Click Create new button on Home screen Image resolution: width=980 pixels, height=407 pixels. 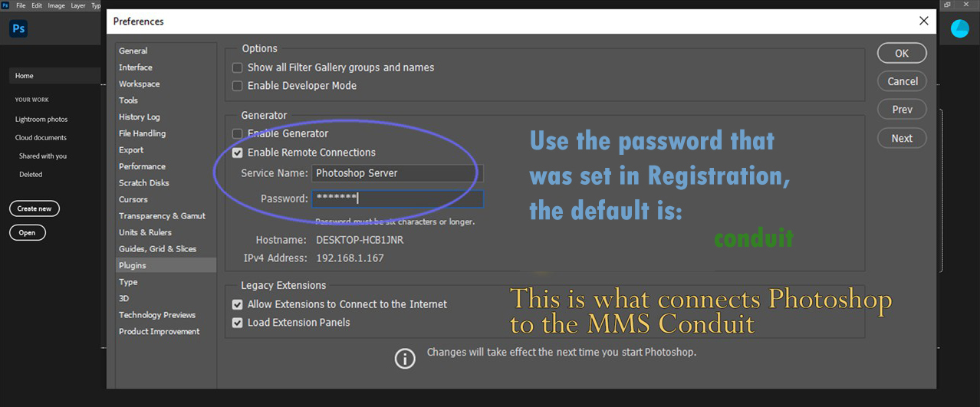[x=35, y=208]
